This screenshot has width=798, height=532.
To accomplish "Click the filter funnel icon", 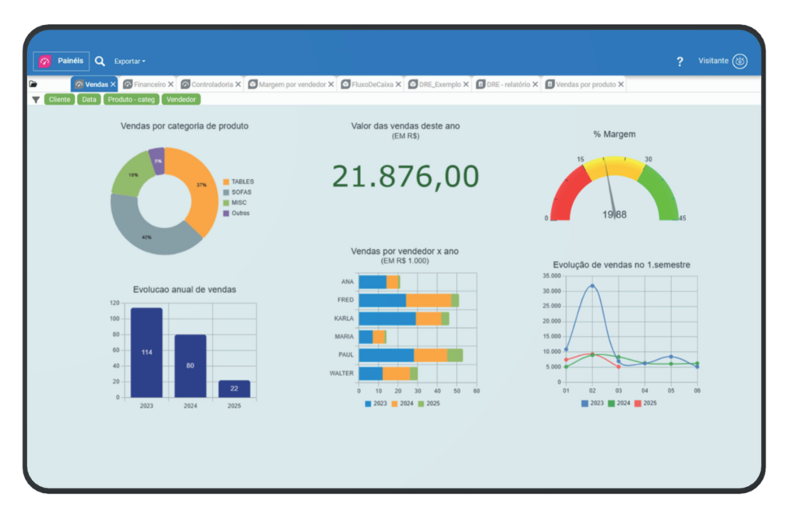I will click(35, 100).
